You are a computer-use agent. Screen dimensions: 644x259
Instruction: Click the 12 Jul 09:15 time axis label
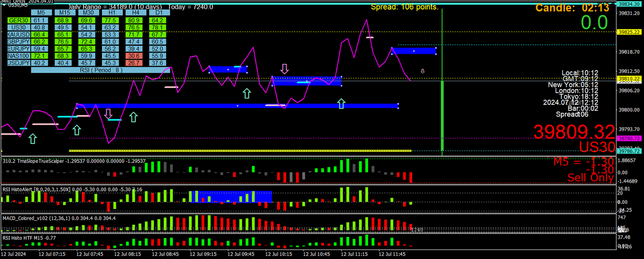coord(203,254)
